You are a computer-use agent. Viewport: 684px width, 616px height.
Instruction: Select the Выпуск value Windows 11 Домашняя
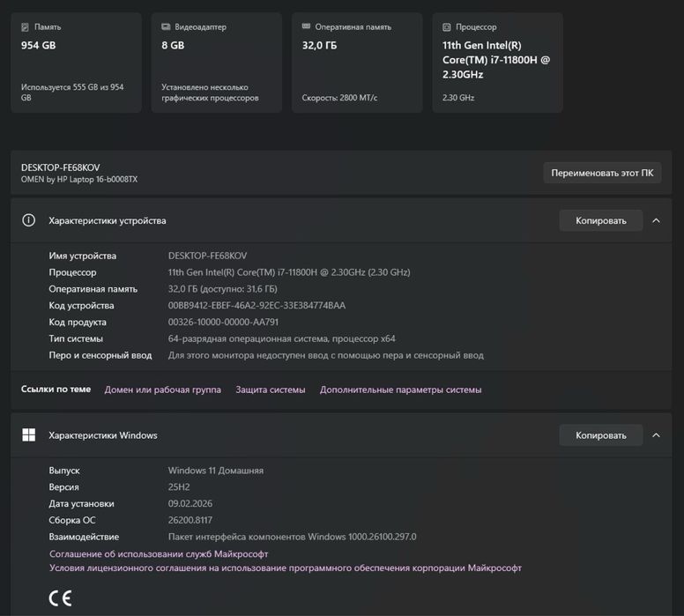click(x=216, y=471)
